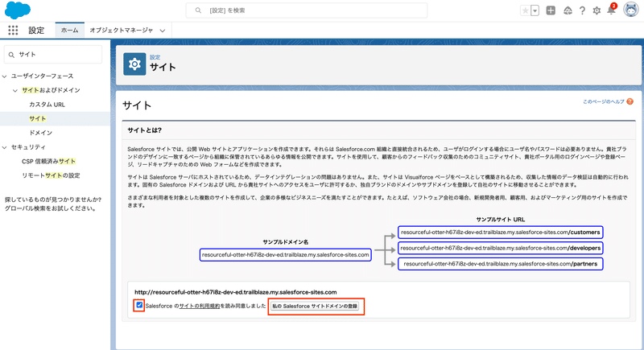
Task: Click the favorites star icon
Action: (x=525, y=10)
